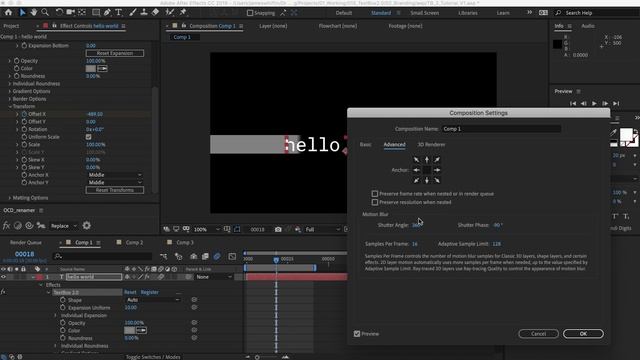640x360 pixels.
Task: Expand the Gradient Options group
Action: tap(10, 91)
